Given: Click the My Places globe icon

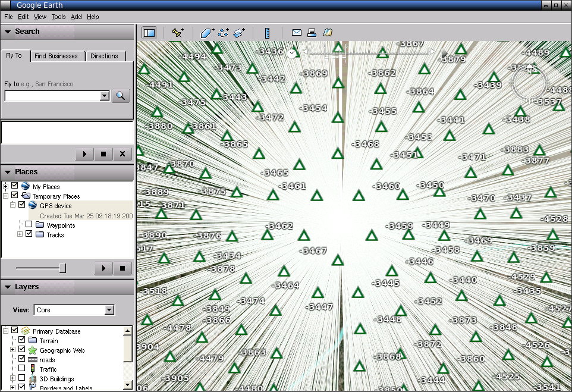Looking at the screenshot, I should 25,186.
